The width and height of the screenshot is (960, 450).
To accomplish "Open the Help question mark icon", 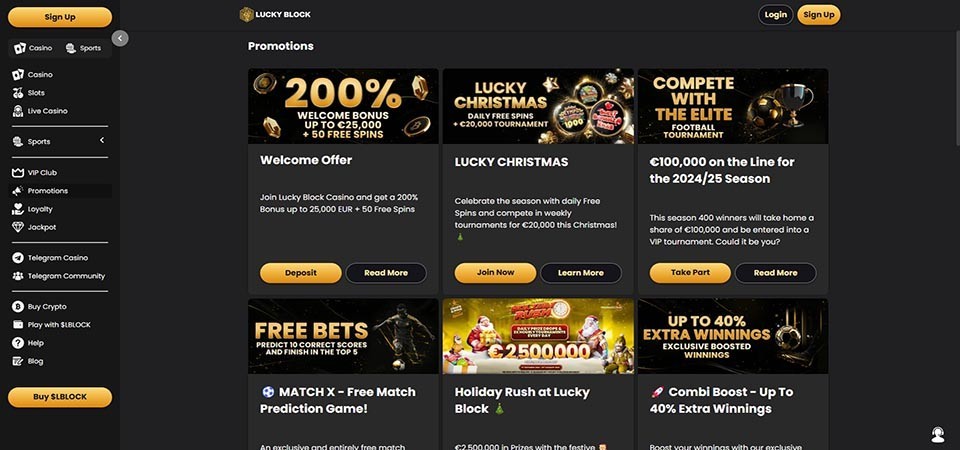I will pos(18,343).
